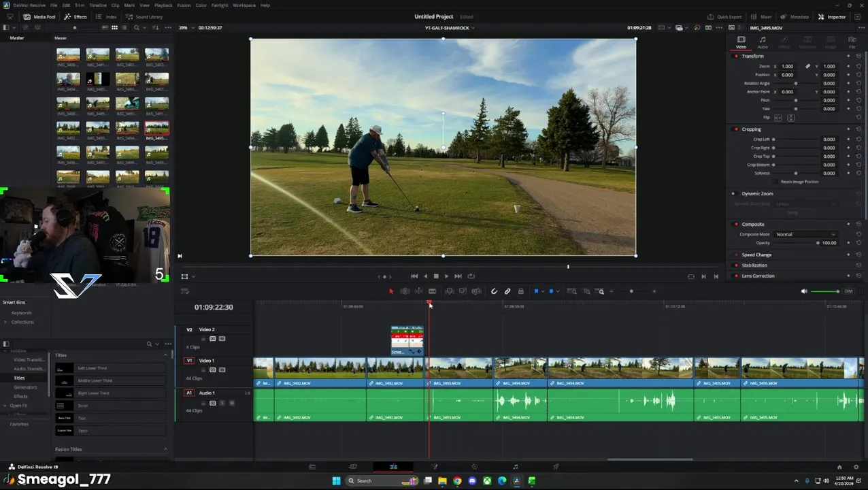The height and width of the screenshot is (490, 868).
Task: Toggle the Stabilization section switch
Action: point(736,265)
